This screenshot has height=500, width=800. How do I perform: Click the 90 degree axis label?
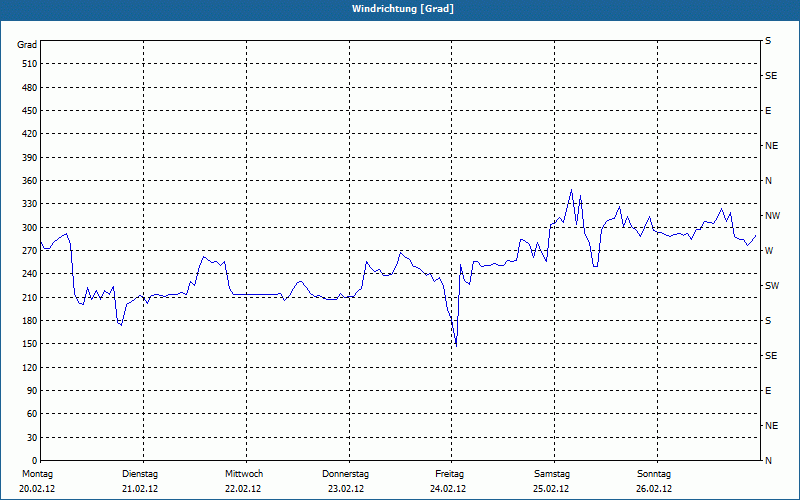(32, 391)
